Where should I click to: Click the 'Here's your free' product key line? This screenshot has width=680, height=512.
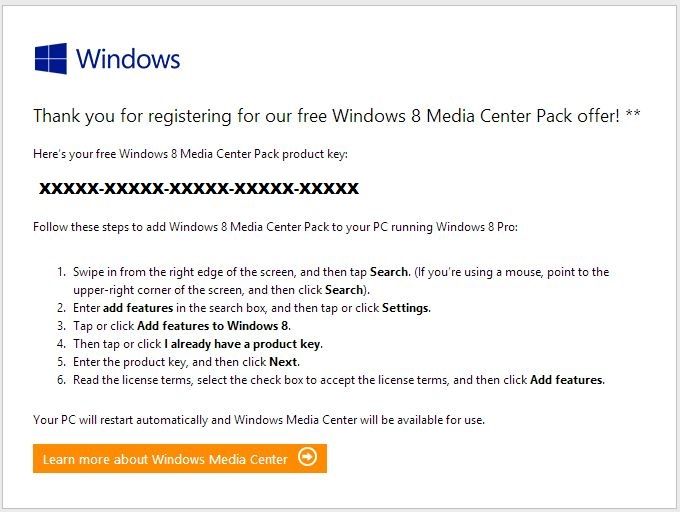coord(190,152)
